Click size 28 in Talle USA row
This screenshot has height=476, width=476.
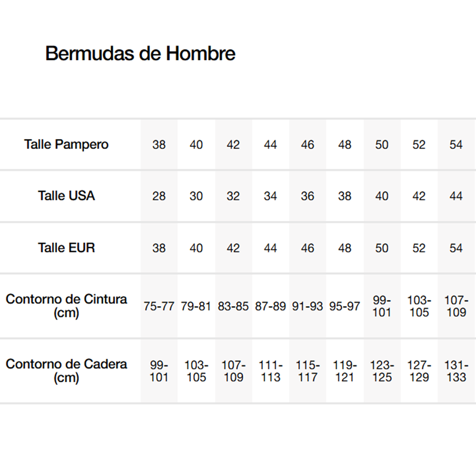click(159, 196)
